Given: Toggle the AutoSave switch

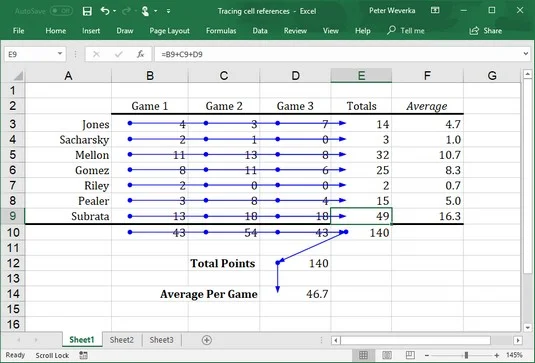Looking at the screenshot, I should click(61, 11).
